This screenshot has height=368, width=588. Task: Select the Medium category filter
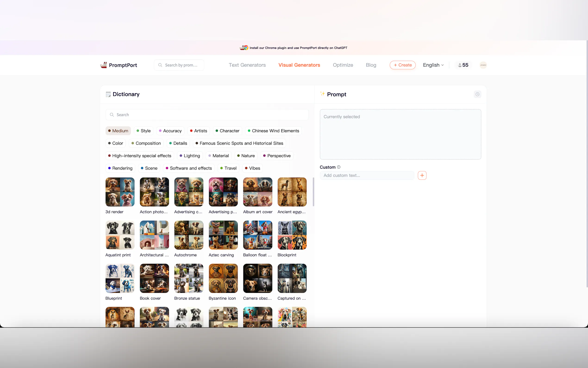pos(118,131)
